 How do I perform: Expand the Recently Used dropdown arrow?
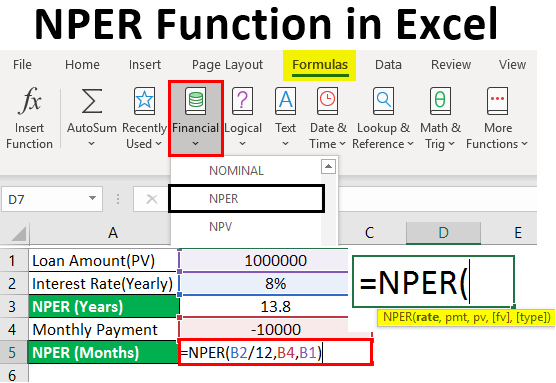159,144
